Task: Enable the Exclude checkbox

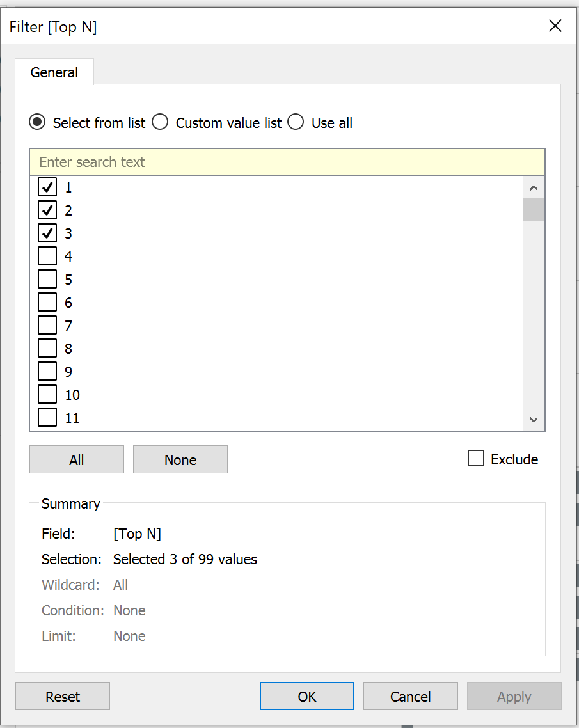Action: tap(476, 459)
